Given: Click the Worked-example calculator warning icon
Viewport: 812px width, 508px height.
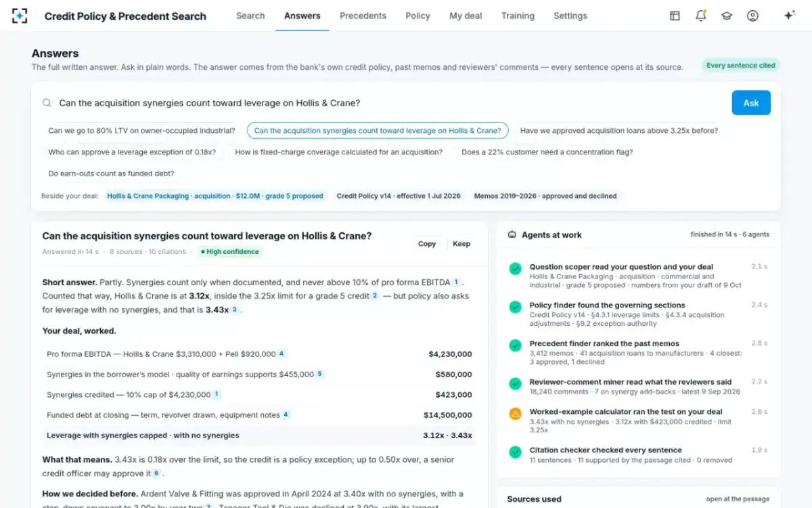Looking at the screenshot, I should pyautogui.click(x=515, y=413).
